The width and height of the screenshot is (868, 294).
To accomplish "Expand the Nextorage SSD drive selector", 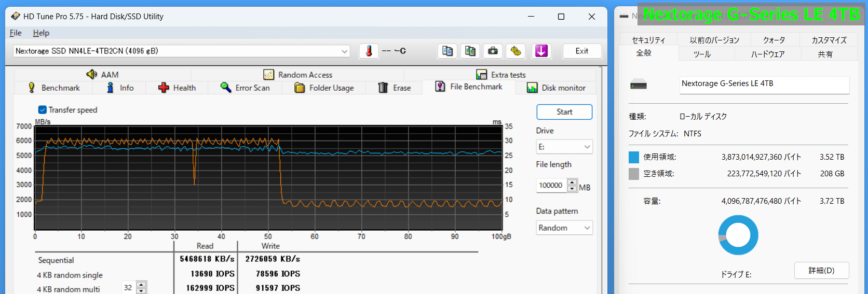I will pyautogui.click(x=181, y=51).
